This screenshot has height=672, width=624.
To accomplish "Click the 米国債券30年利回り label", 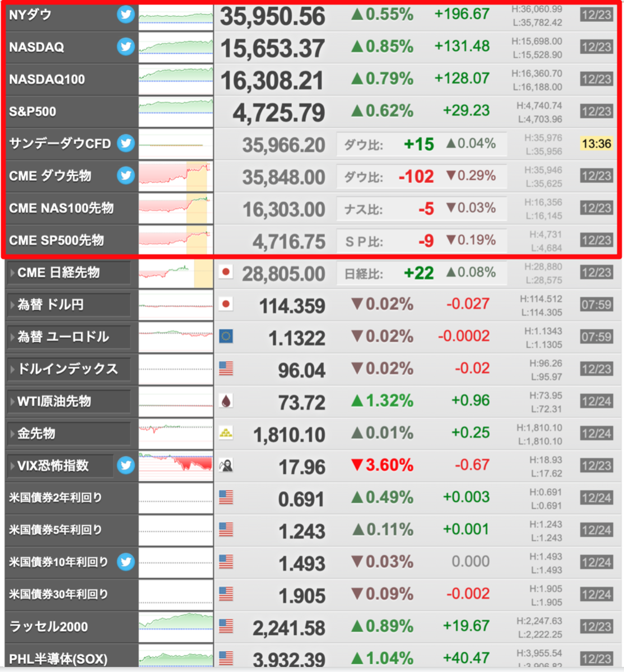I will [58, 594].
